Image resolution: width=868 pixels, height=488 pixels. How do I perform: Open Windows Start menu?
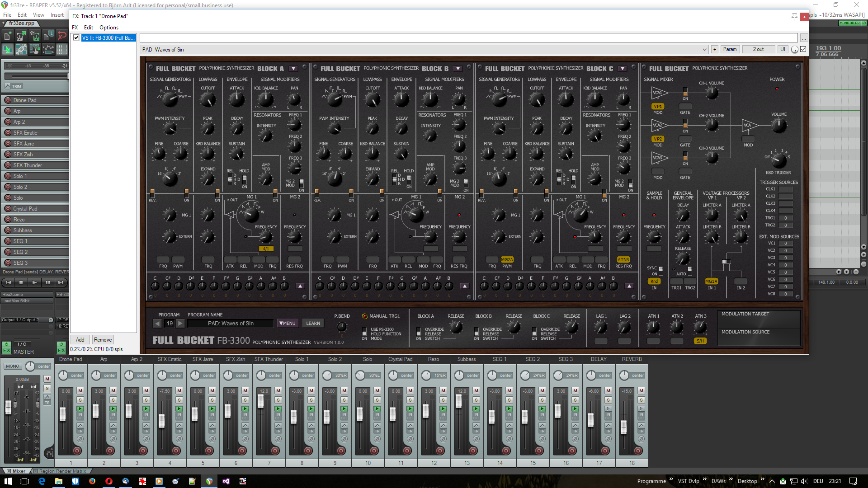tap(8, 481)
